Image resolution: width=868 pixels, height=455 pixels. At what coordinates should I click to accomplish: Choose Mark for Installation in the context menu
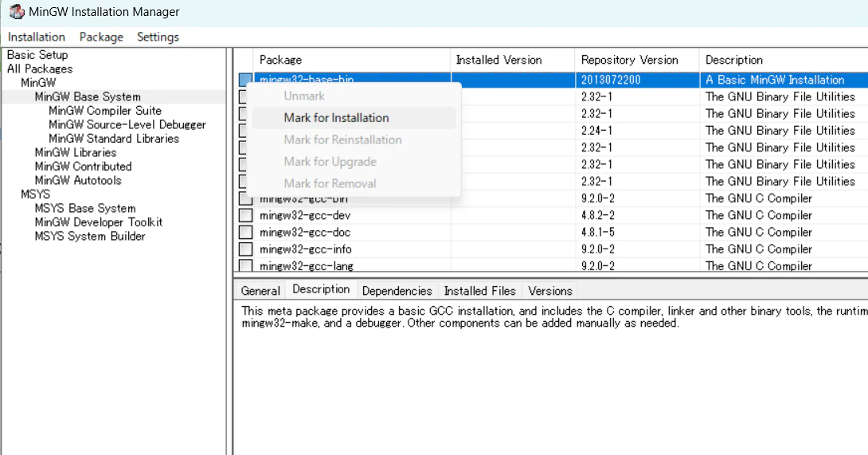tap(354, 117)
